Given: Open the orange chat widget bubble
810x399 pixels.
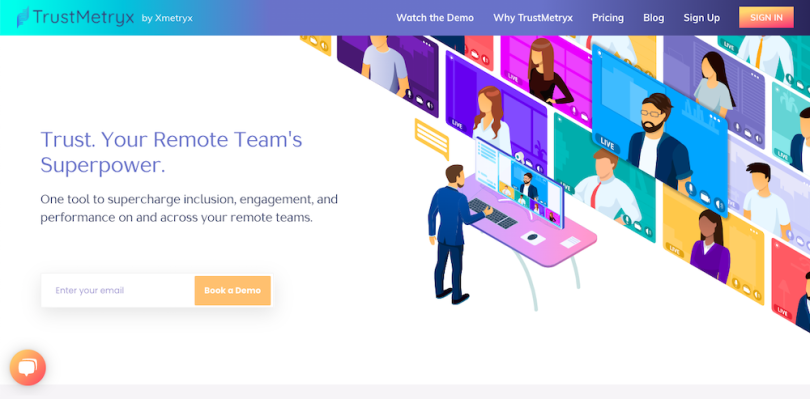Looking at the screenshot, I should (27, 367).
